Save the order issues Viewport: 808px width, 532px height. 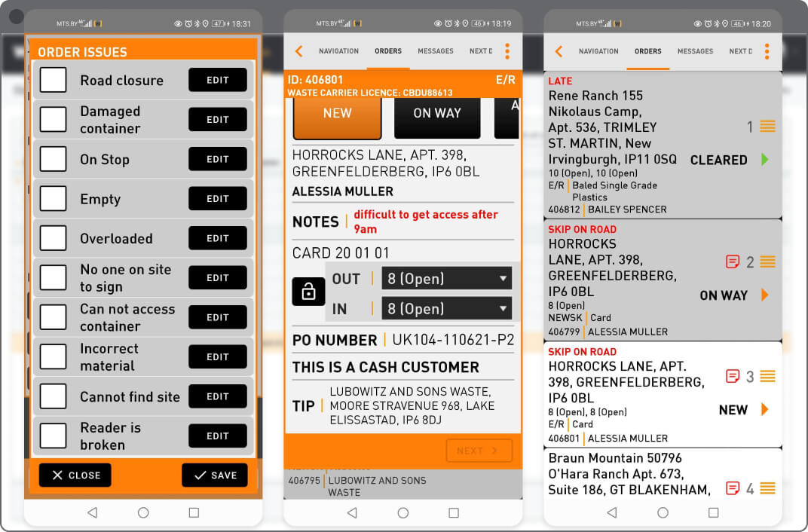[215, 475]
